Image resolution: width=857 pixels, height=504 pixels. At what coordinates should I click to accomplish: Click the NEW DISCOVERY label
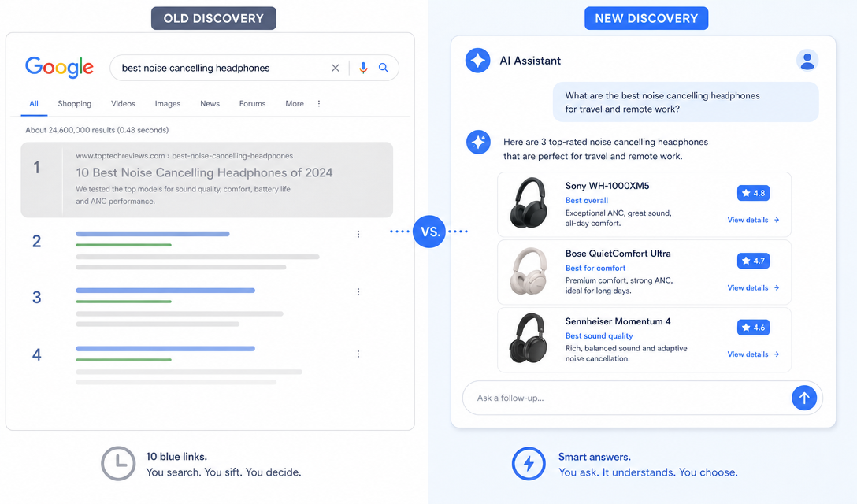click(647, 19)
